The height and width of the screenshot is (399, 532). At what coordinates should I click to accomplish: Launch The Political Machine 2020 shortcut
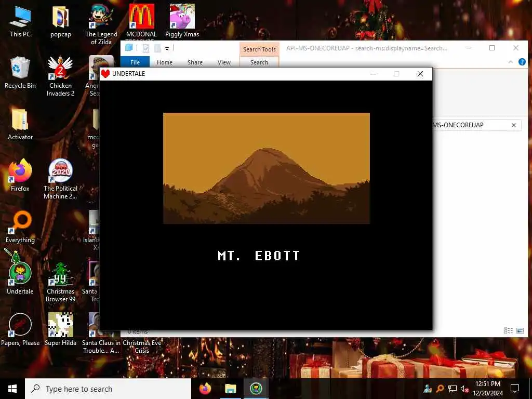(60, 179)
